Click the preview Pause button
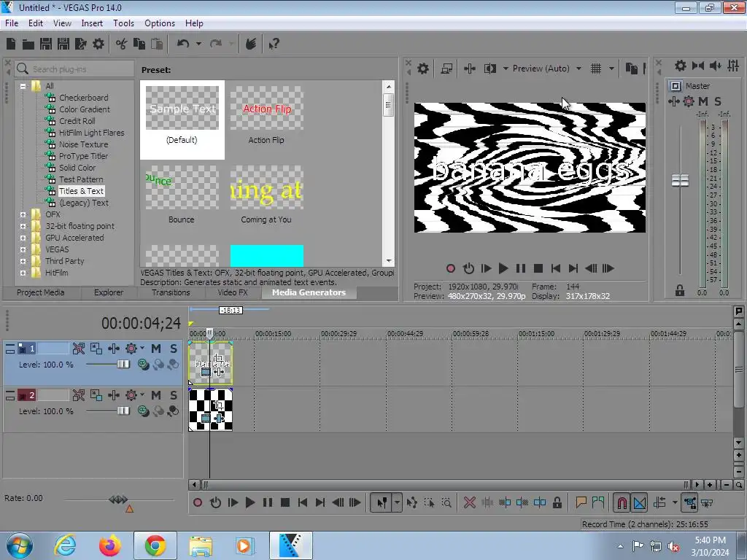 tap(520, 268)
